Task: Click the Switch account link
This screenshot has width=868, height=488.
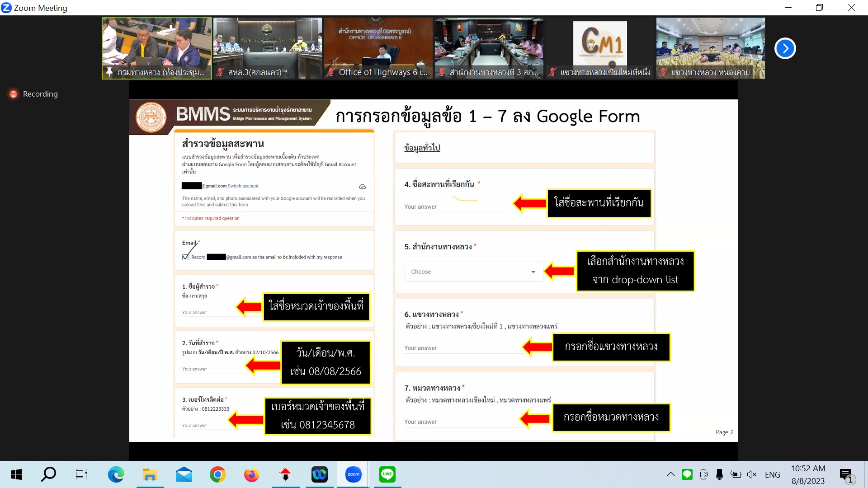Action: point(243,186)
